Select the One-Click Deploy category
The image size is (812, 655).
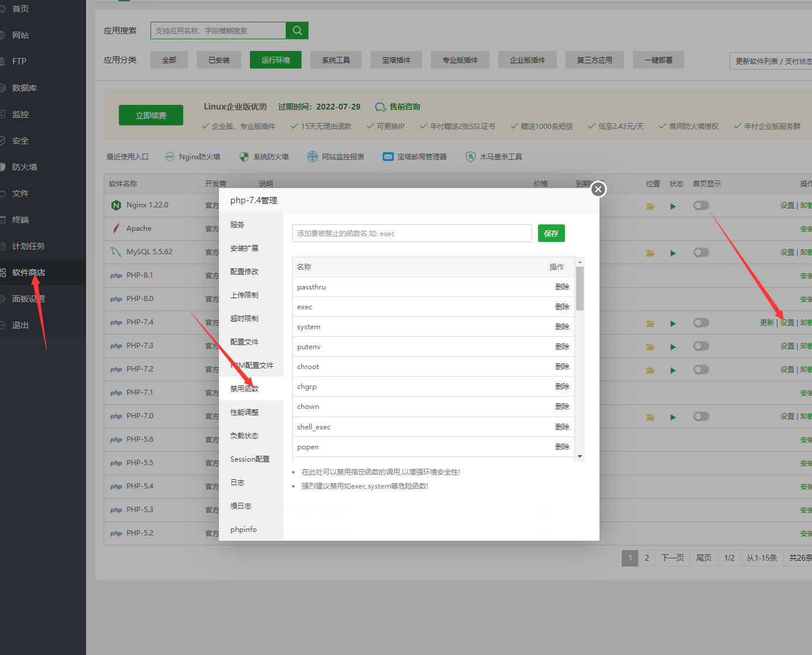tap(659, 60)
